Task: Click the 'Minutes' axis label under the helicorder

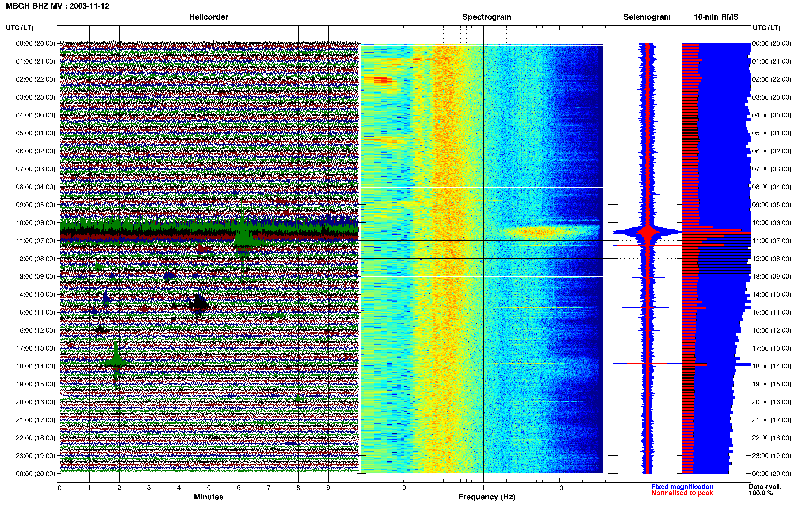Action: 209,497
